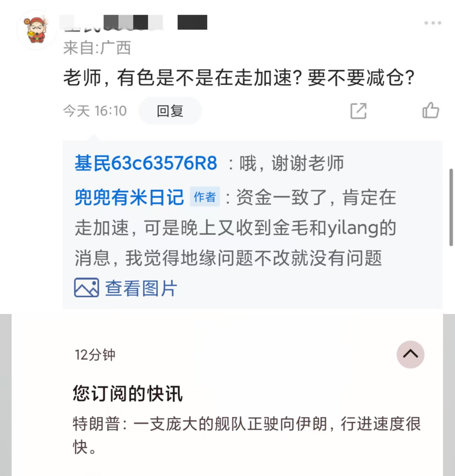Tap the 特朗普 news flash text
This screenshot has height=476, width=455.
[247, 435]
